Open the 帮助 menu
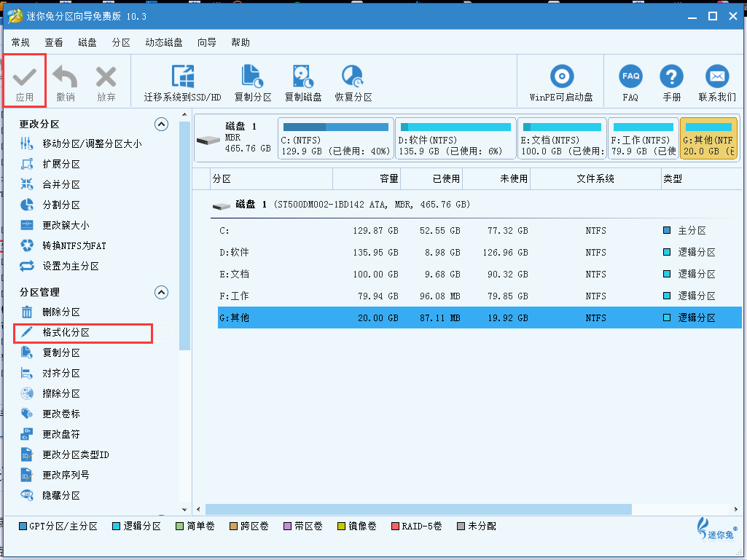This screenshot has height=560, width=747. [x=240, y=42]
